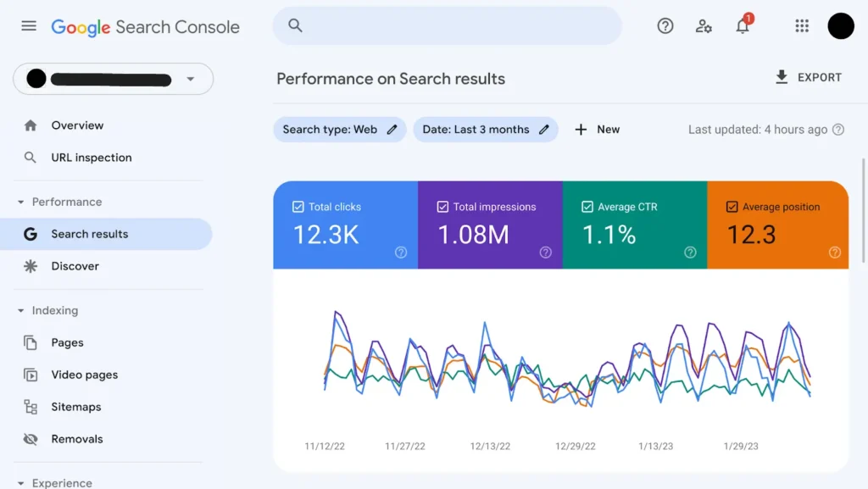
Task: Open Average CTR help icon
Action: coord(690,253)
